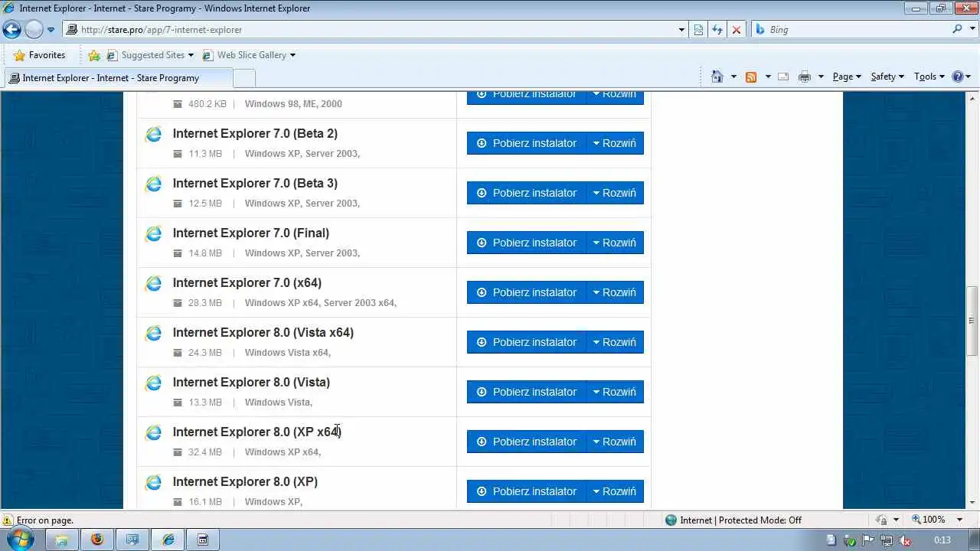Download installer for Internet Explorer 7.0 (x64)

[x=527, y=292]
